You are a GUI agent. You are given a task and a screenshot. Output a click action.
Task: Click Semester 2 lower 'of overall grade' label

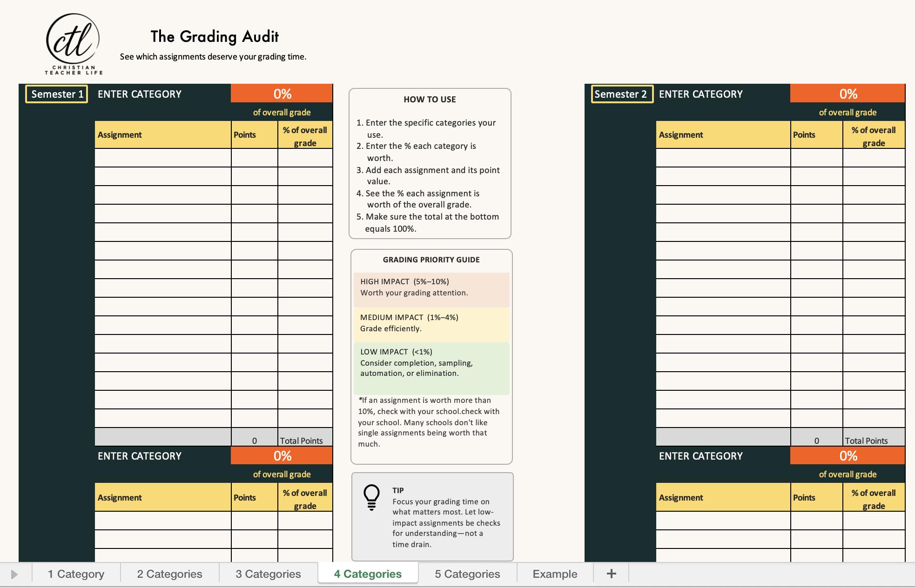pyautogui.click(x=848, y=474)
